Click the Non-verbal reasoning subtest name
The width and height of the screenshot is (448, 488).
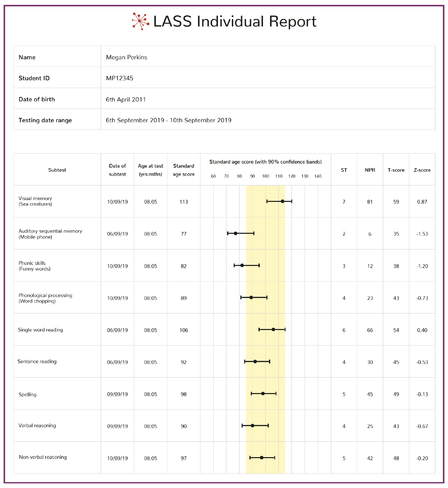click(x=43, y=457)
